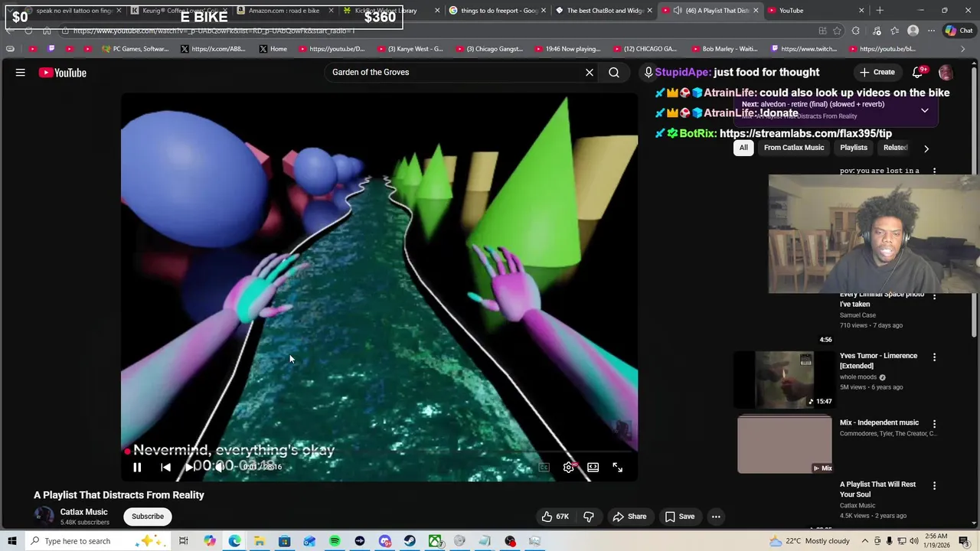Open Microsoft Edge from the taskbar
Viewport: 980px width, 551px height.
(x=234, y=541)
